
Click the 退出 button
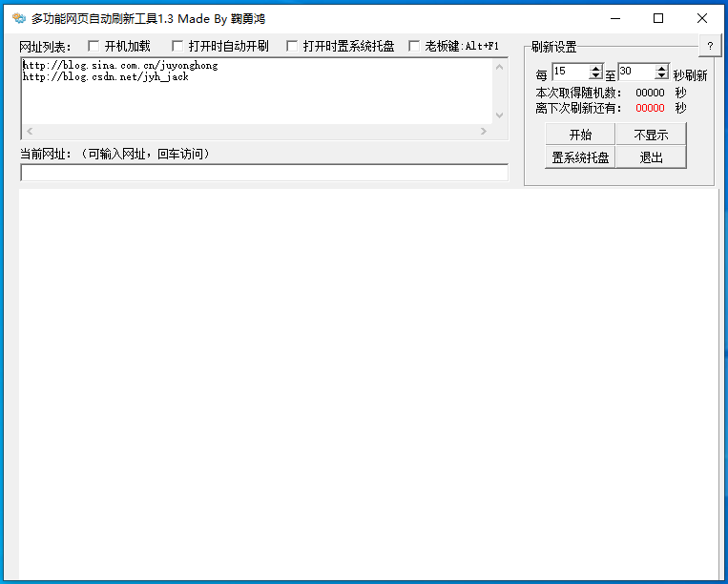651,156
